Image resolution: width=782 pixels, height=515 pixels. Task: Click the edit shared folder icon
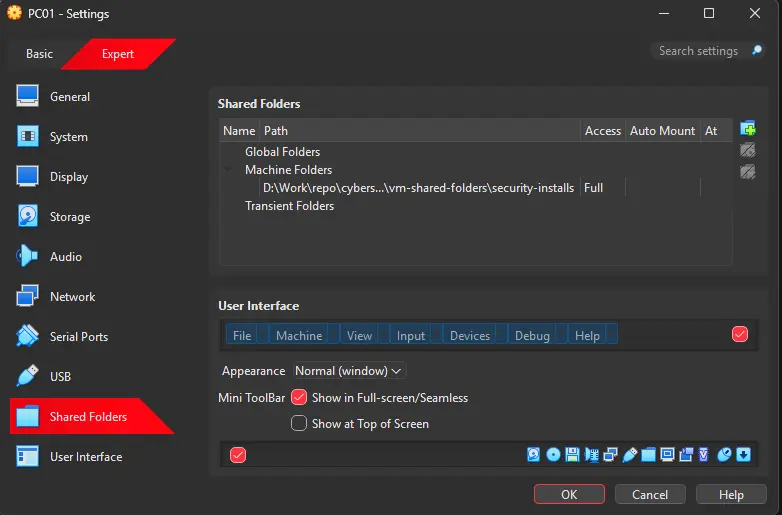click(748, 150)
